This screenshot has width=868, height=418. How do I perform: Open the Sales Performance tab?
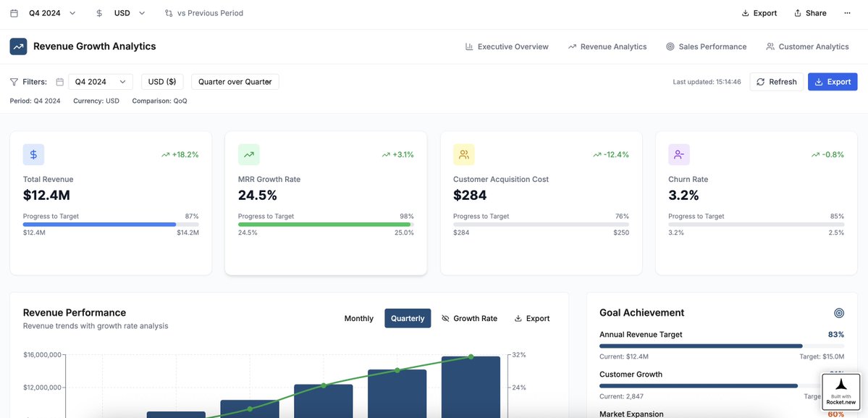tap(707, 46)
